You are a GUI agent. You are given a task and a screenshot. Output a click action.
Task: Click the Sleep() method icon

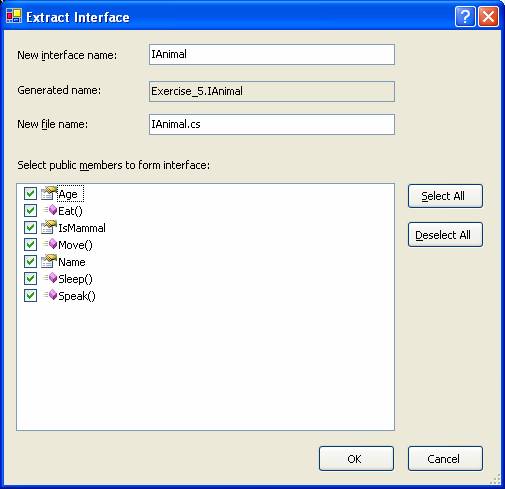[x=50, y=278]
